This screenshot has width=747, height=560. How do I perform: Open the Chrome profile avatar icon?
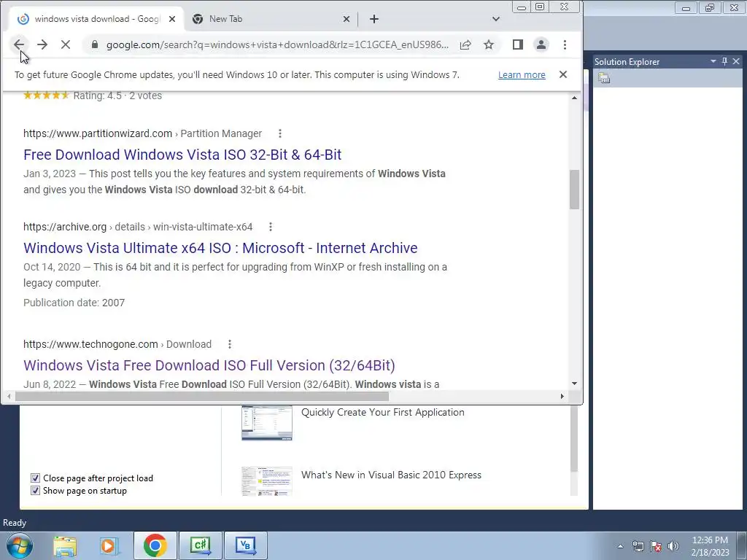click(541, 44)
